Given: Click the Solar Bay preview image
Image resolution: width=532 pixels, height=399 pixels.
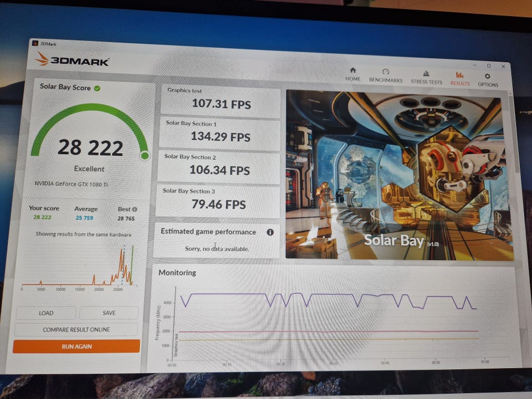Looking at the screenshot, I should (x=400, y=175).
